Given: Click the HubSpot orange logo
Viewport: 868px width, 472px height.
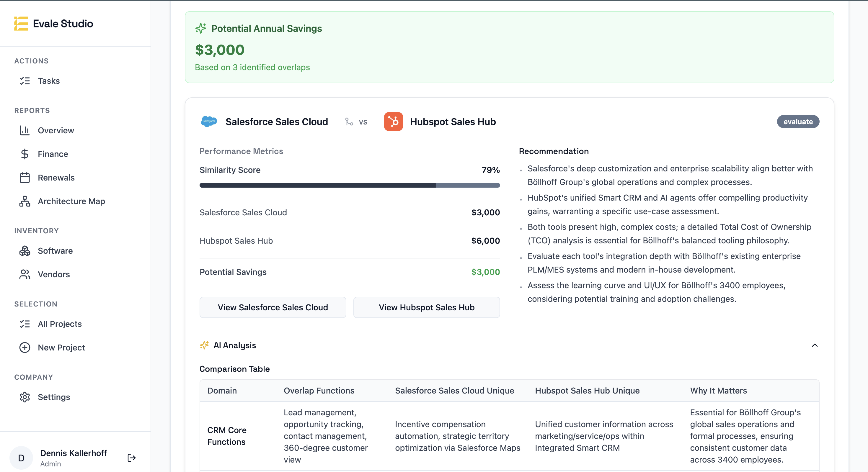Looking at the screenshot, I should 393,122.
